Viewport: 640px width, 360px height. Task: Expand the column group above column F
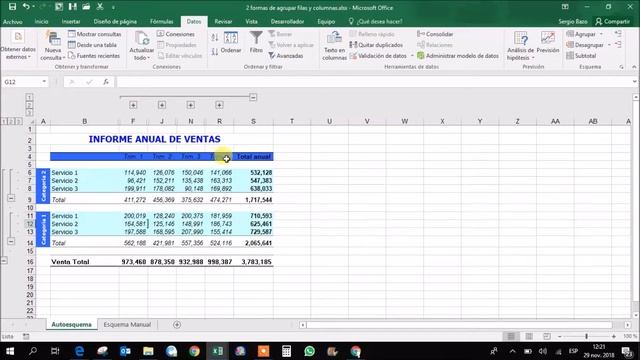coord(133,105)
